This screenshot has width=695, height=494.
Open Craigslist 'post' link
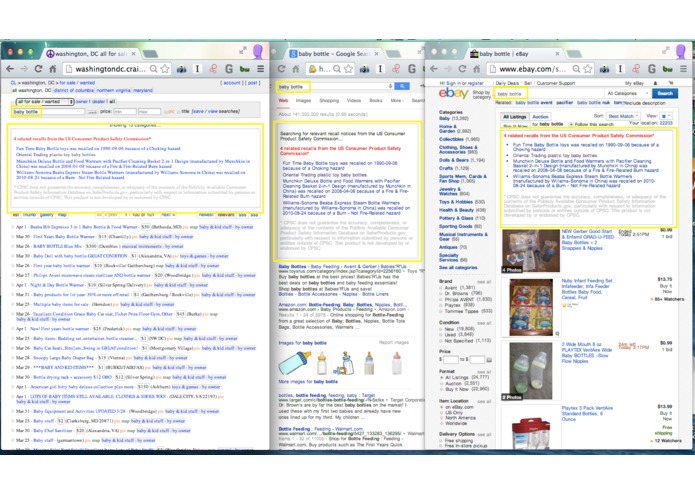click(x=252, y=83)
